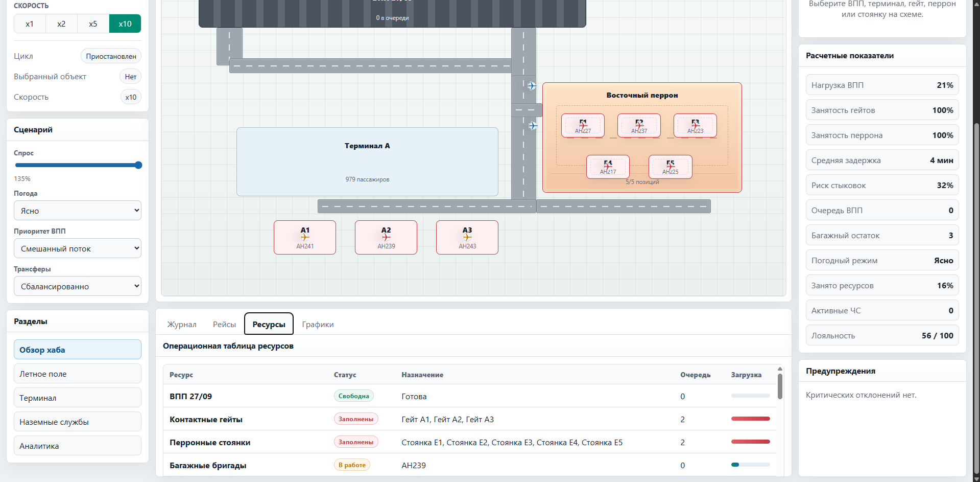Click the Свободна status badge
980x482 pixels.
[x=354, y=396]
